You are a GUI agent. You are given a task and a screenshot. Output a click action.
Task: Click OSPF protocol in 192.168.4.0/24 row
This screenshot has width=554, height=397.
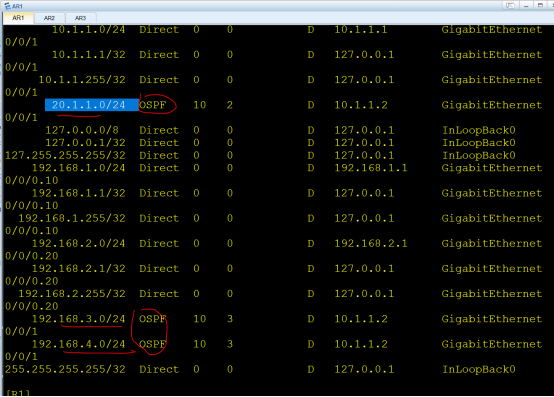coord(153,344)
